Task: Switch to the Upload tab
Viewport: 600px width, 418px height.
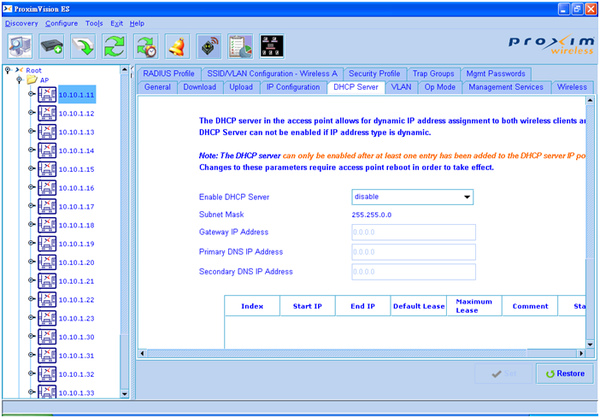Action: pos(241,87)
